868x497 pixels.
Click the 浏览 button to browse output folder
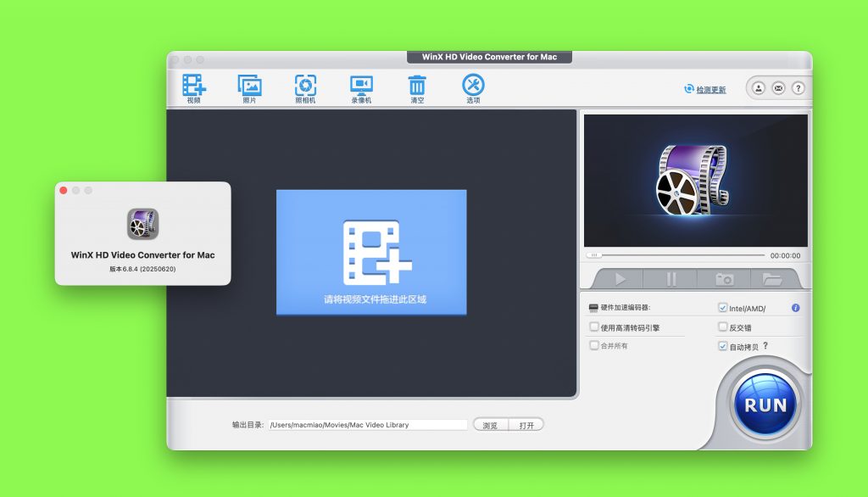489,424
